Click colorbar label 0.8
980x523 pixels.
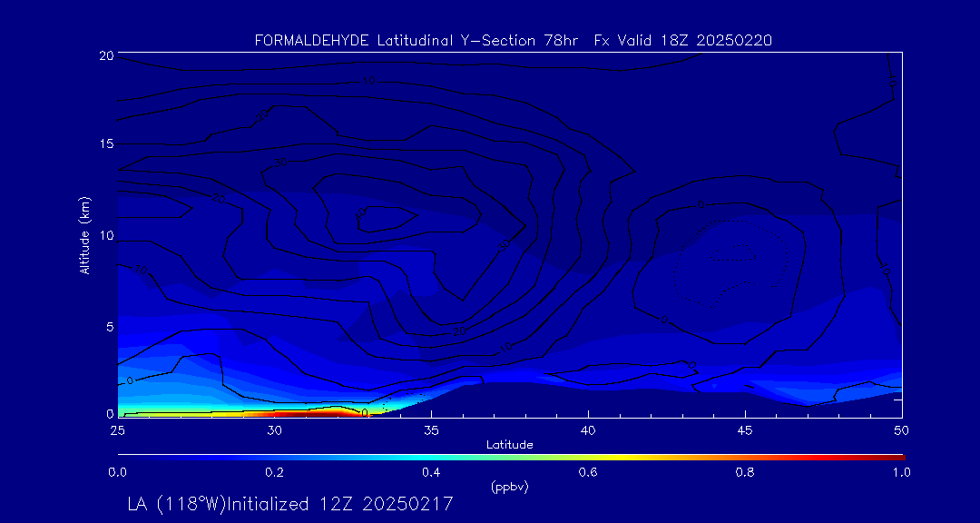(x=745, y=472)
